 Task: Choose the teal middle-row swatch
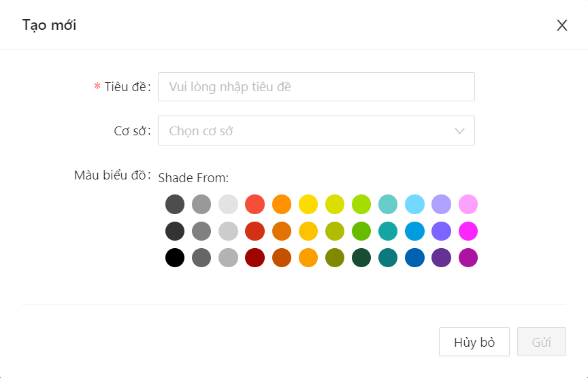(x=388, y=231)
